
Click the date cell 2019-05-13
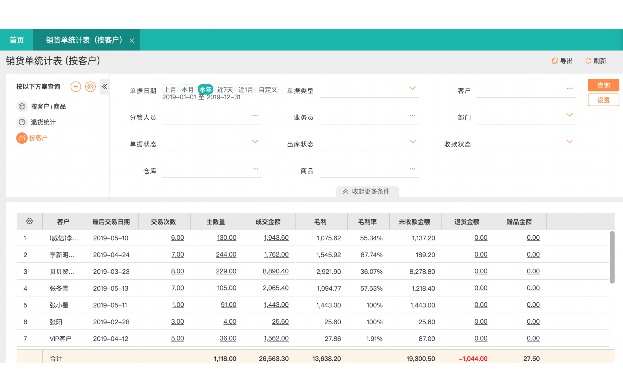click(111, 288)
